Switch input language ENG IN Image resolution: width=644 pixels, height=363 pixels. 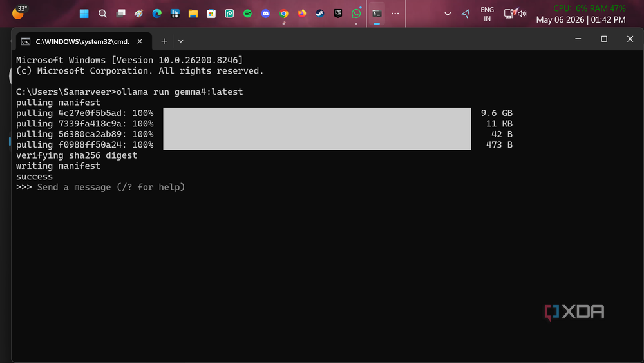(x=487, y=14)
